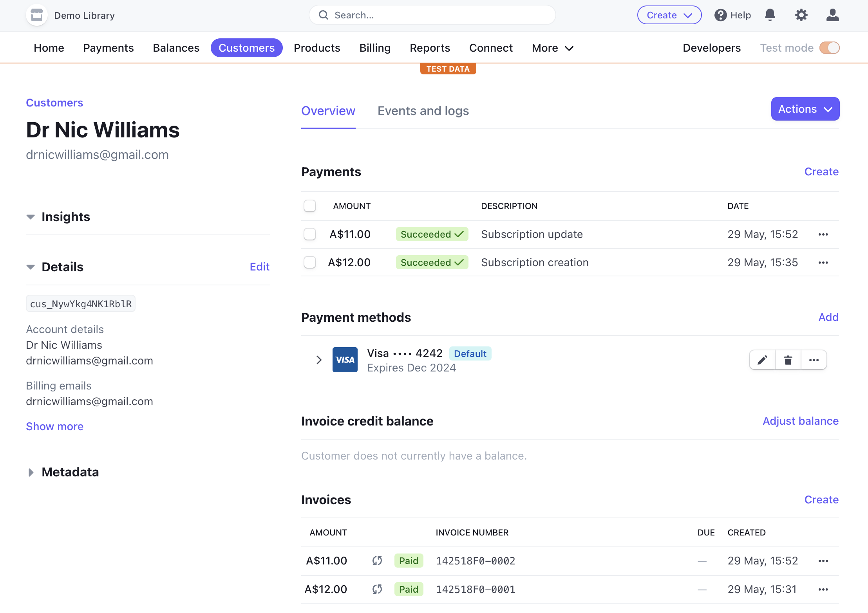868x613 pixels.
Task: Expand the Metadata section
Action: [x=31, y=472]
